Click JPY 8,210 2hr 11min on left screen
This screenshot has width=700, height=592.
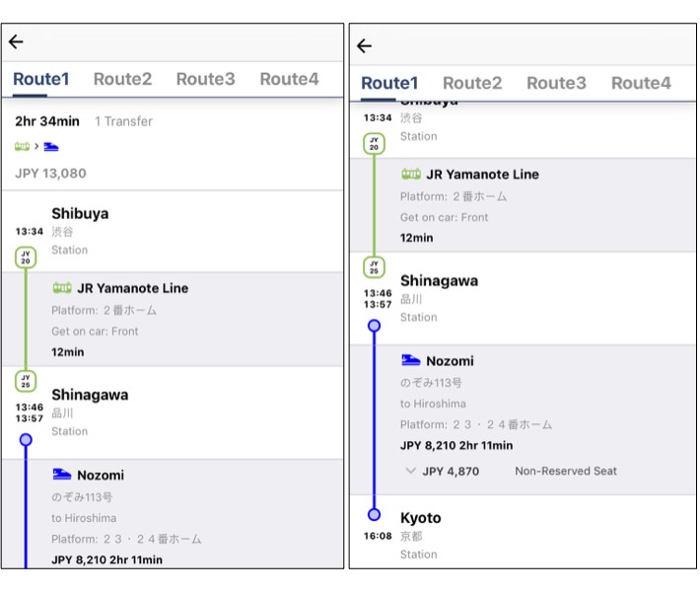106,559
